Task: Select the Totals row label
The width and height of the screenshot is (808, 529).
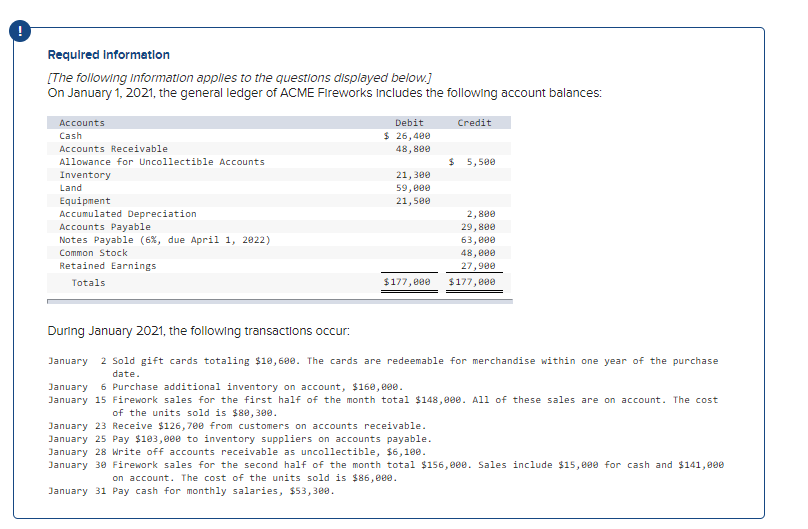Action: pyautogui.click(x=89, y=283)
